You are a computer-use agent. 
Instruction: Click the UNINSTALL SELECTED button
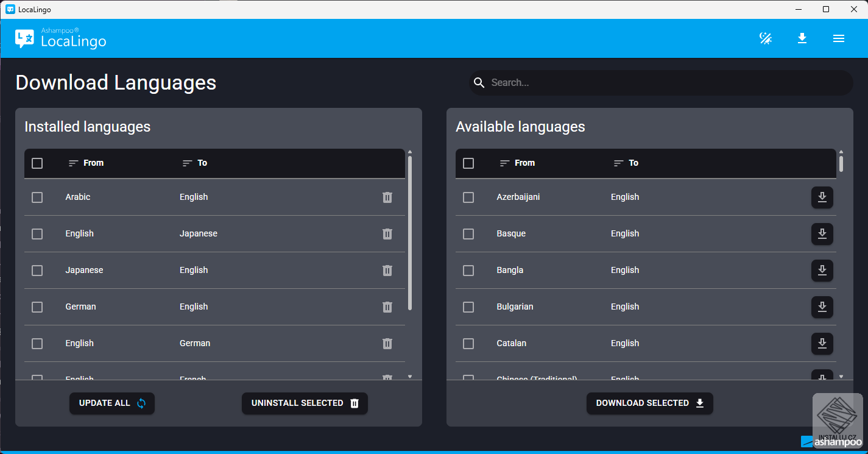(305, 403)
